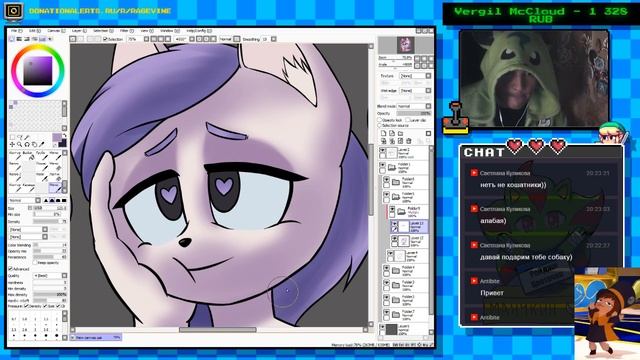Select the move tool
This screenshot has height=360, width=640.
(x=12, y=144)
